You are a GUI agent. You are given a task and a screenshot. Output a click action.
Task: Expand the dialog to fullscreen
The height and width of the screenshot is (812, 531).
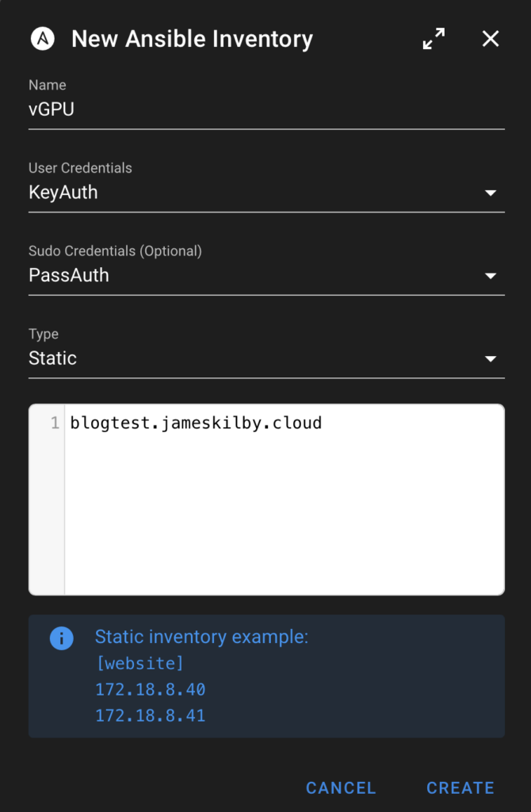pos(434,38)
